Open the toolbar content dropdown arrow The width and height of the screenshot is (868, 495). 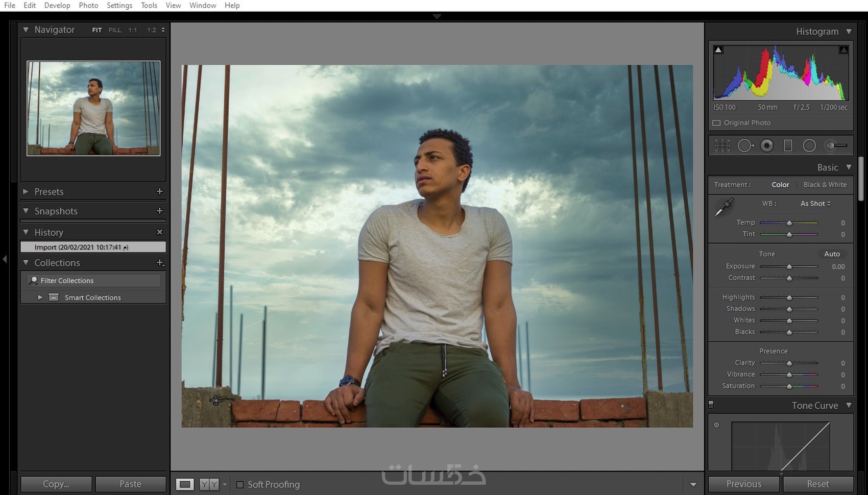[x=693, y=484]
